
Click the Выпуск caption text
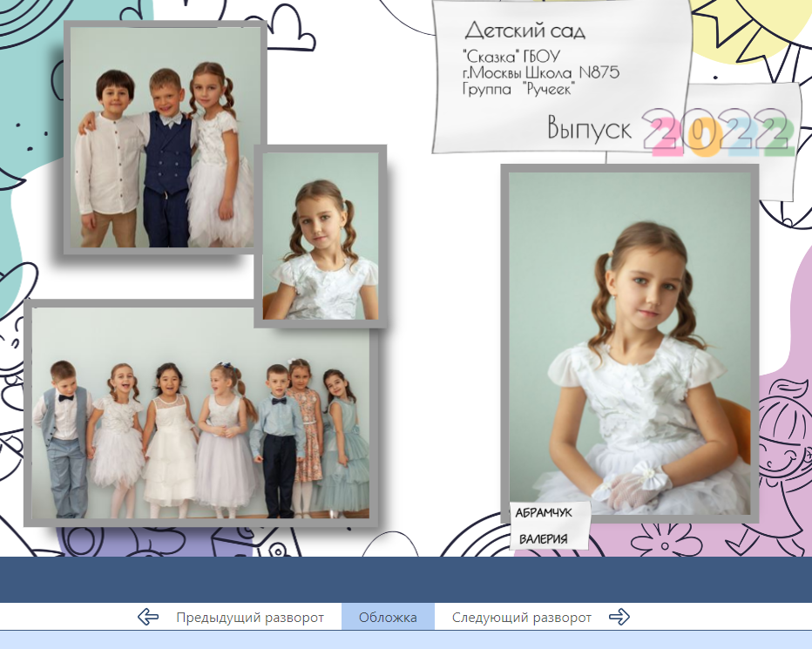tap(590, 129)
